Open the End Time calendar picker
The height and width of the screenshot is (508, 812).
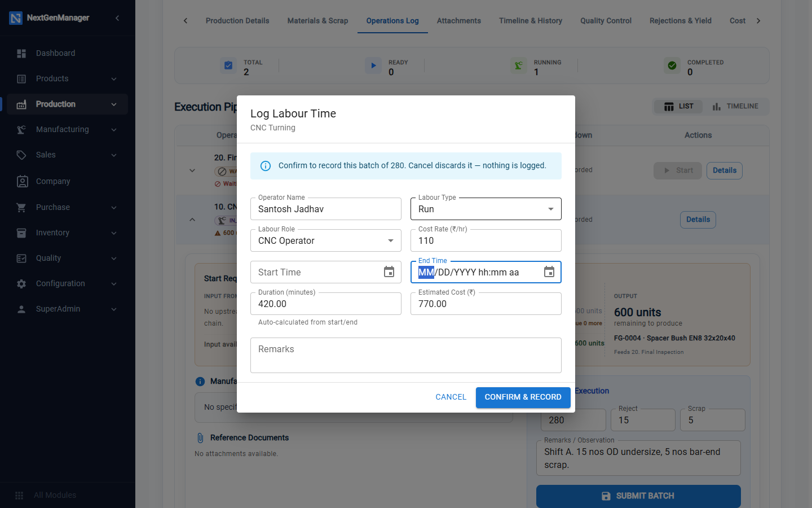coord(549,272)
